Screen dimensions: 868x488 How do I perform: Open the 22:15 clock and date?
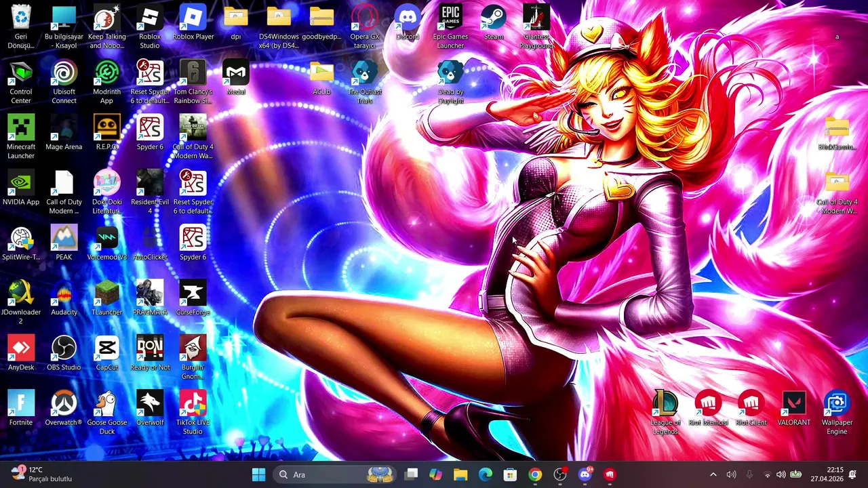[x=827, y=474]
